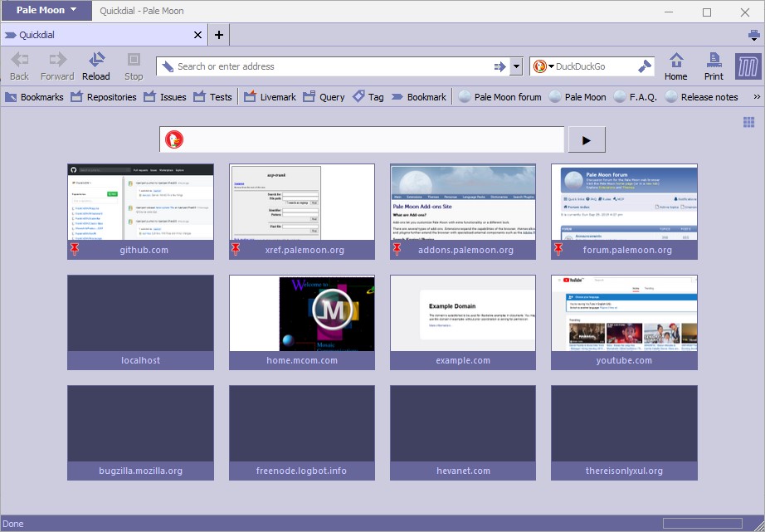The width and height of the screenshot is (765, 532).
Task: Open the Pale Moon application menu
Action: coord(46,10)
